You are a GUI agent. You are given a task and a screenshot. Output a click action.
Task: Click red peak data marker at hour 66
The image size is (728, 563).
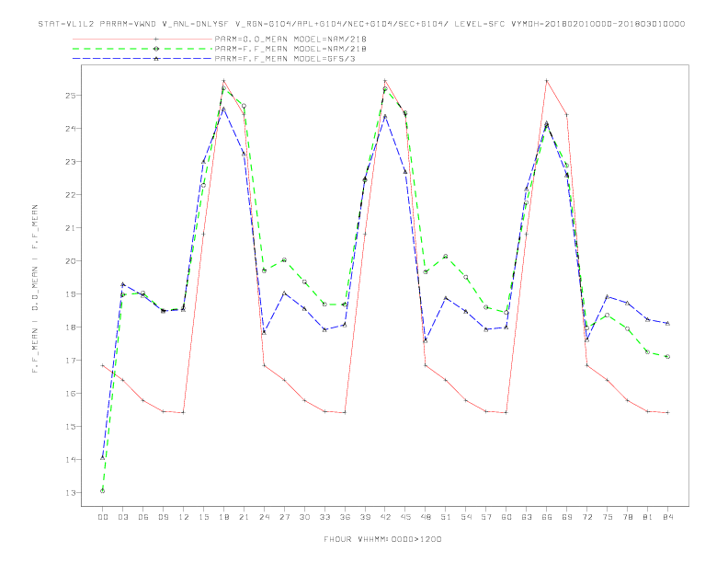[547, 81]
